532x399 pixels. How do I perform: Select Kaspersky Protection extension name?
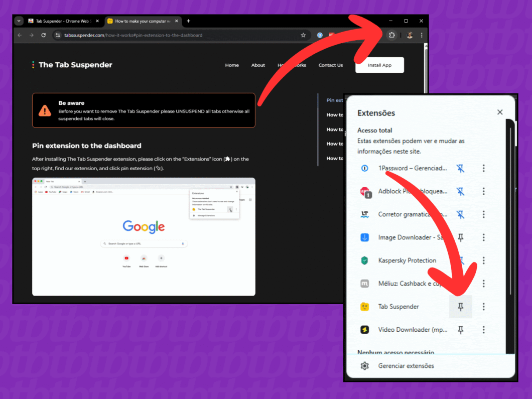[x=407, y=260]
